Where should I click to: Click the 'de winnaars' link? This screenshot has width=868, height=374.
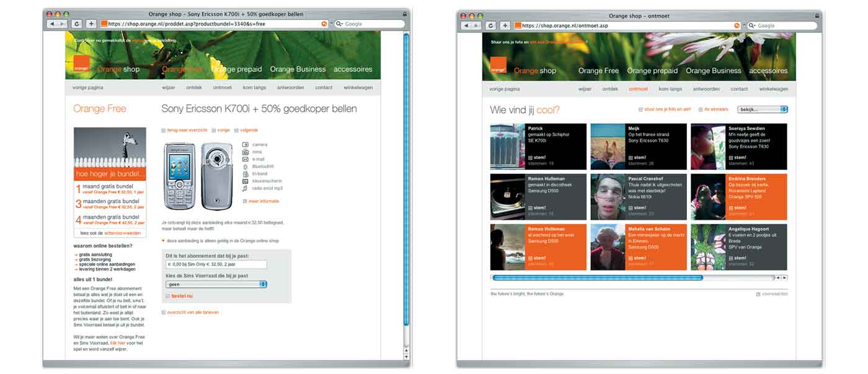click(715, 109)
